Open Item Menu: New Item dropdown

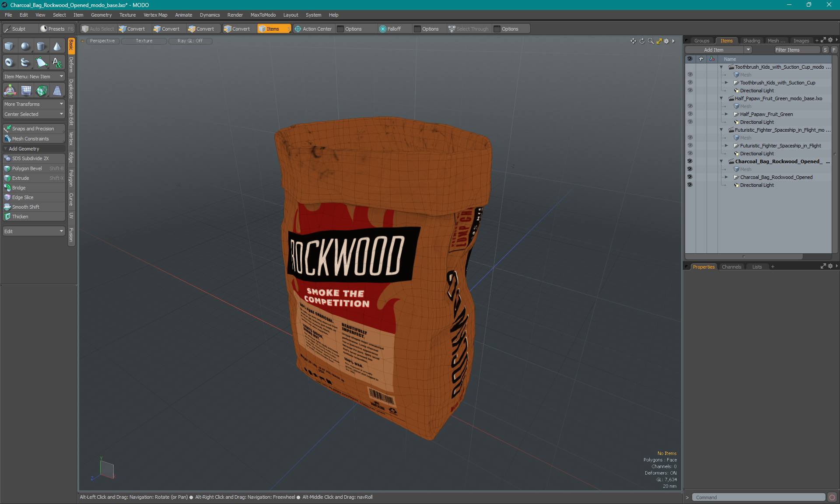[34, 77]
